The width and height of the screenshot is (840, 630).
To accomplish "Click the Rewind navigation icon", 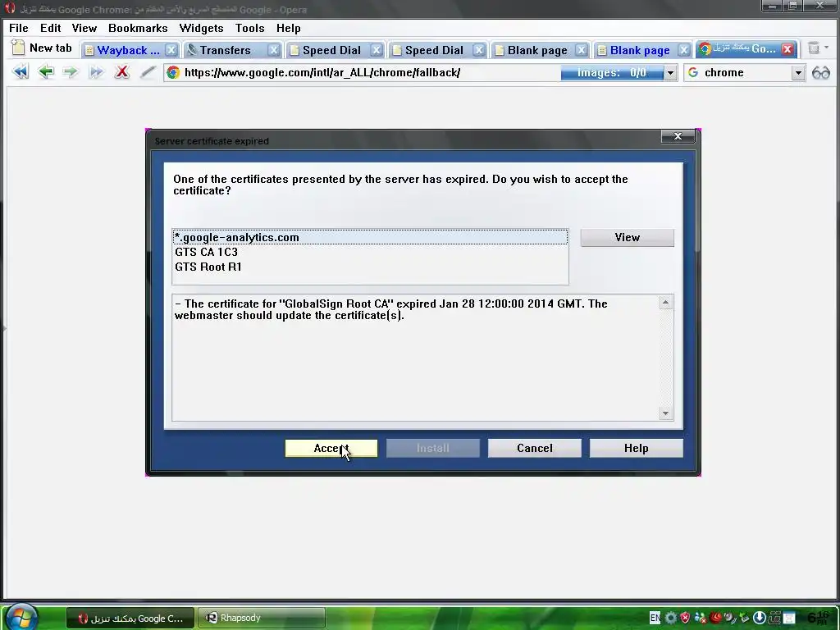I will coord(21,72).
